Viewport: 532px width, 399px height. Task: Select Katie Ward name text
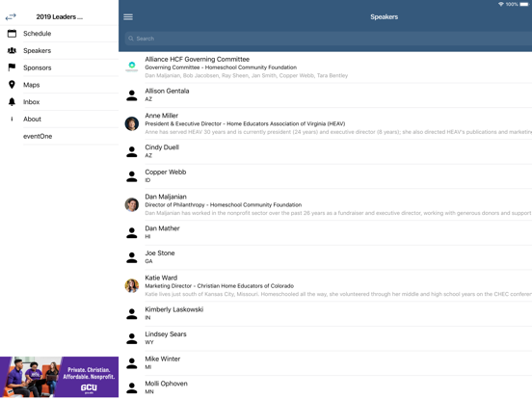pos(161,278)
